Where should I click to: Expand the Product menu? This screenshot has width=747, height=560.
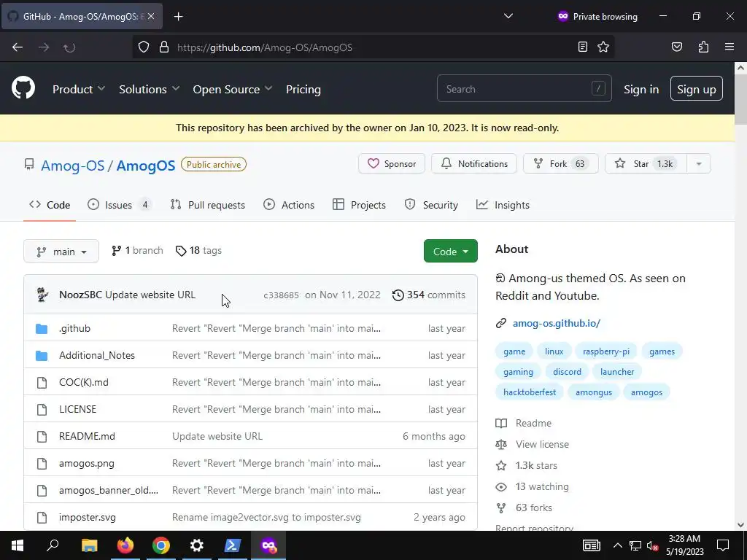click(79, 89)
